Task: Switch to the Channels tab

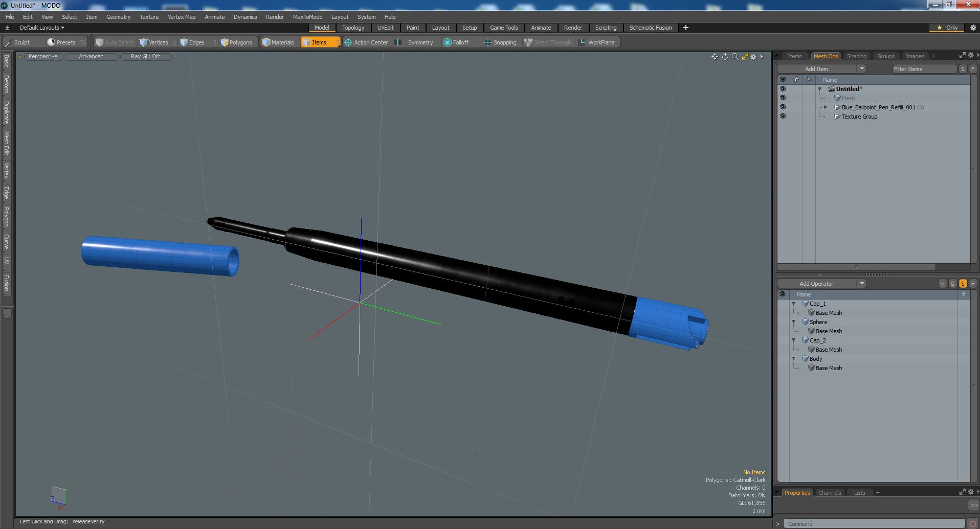Action: click(x=829, y=493)
